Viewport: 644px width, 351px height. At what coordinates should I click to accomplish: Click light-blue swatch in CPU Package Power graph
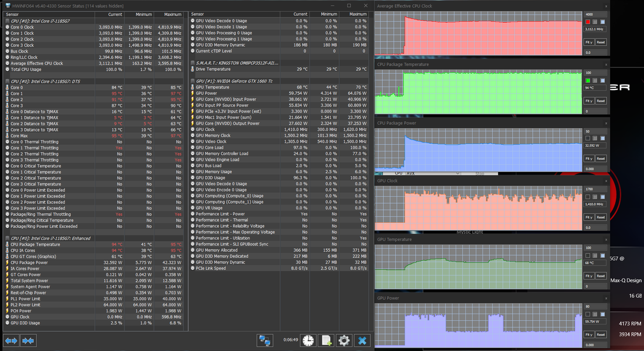[602, 138]
